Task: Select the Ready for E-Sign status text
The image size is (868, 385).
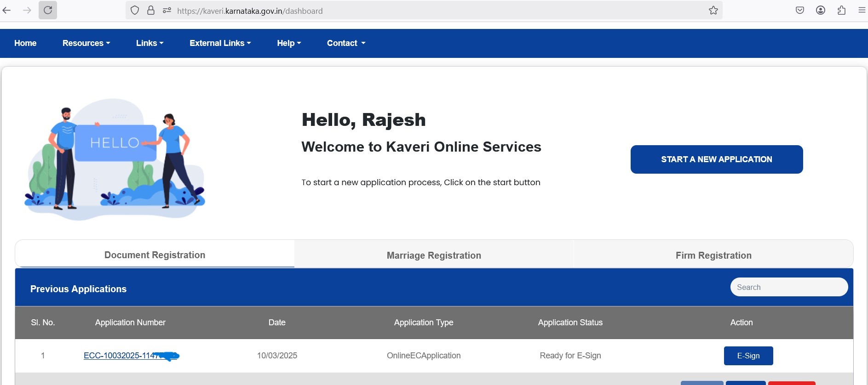Action: coord(570,356)
